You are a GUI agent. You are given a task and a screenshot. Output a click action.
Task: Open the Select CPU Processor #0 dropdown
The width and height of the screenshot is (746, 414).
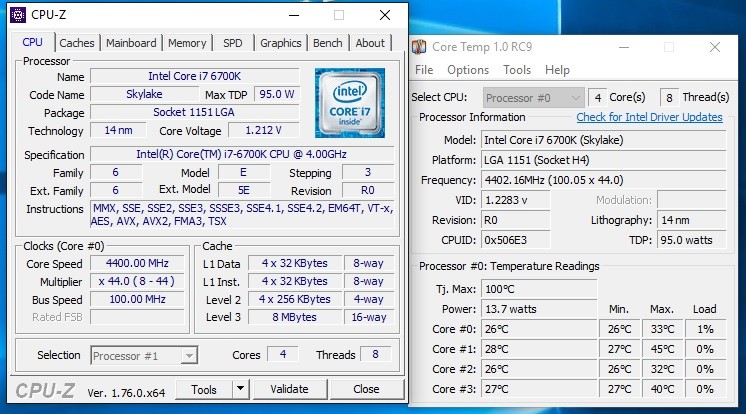coord(533,98)
